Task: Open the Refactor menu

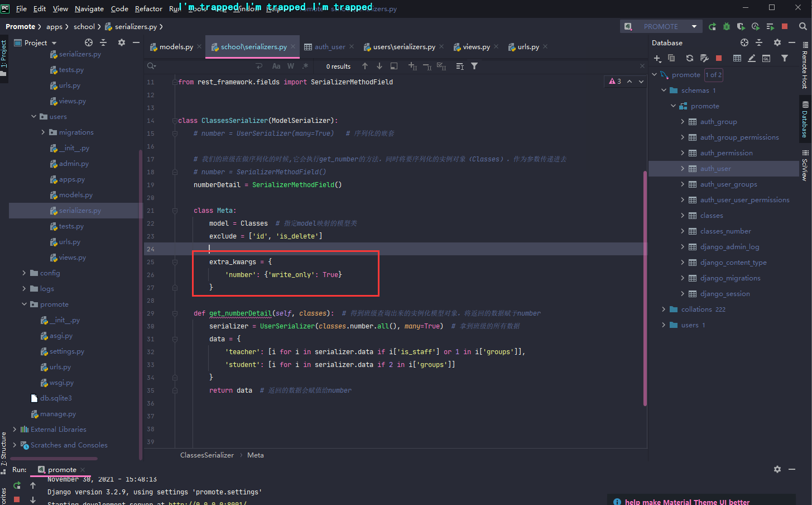Action: (x=148, y=8)
